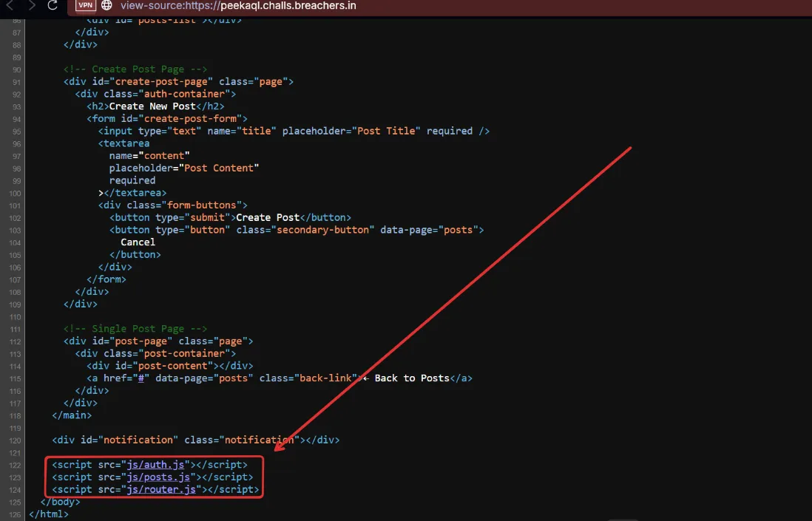Reload the view-source page
Viewport: 812px width, 521px height.
[x=53, y=6]
